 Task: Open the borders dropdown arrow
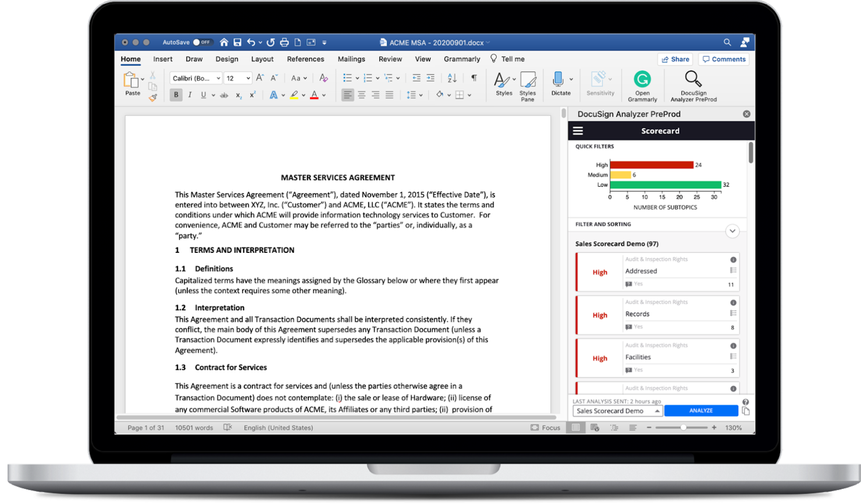pos(469,95)
